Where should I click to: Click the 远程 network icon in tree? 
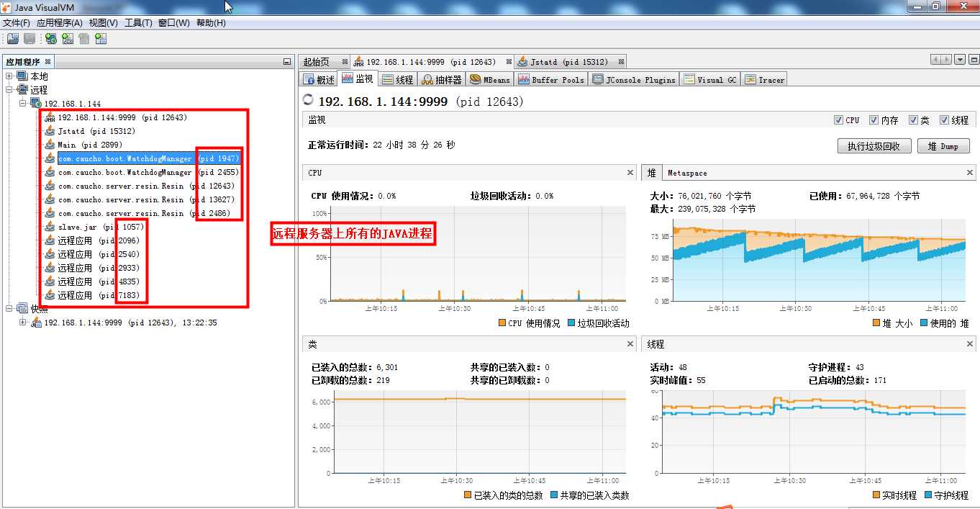[22, 90]
